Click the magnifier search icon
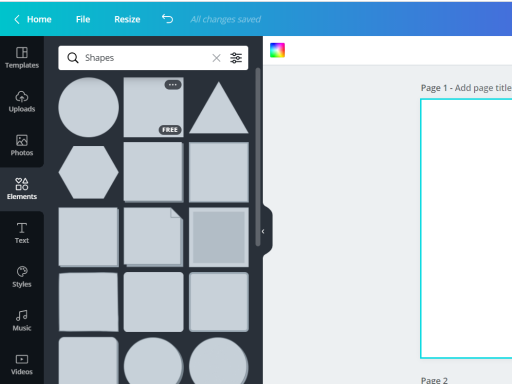This screenshot has width=512, height=384. (x=73, y=58)
